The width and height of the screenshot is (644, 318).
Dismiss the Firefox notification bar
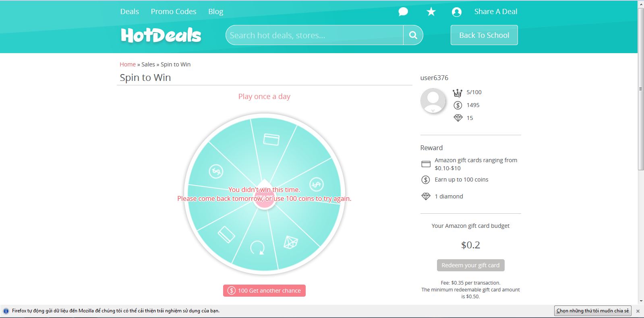(x=638, y=311)
